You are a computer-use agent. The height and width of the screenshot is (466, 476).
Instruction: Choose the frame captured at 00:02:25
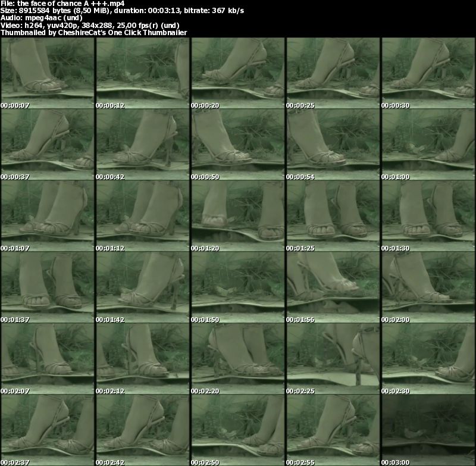pos(333,358)
